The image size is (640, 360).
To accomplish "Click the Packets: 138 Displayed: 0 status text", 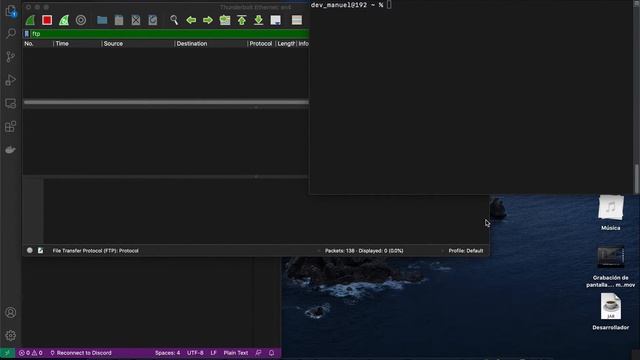I will [364, 251].
